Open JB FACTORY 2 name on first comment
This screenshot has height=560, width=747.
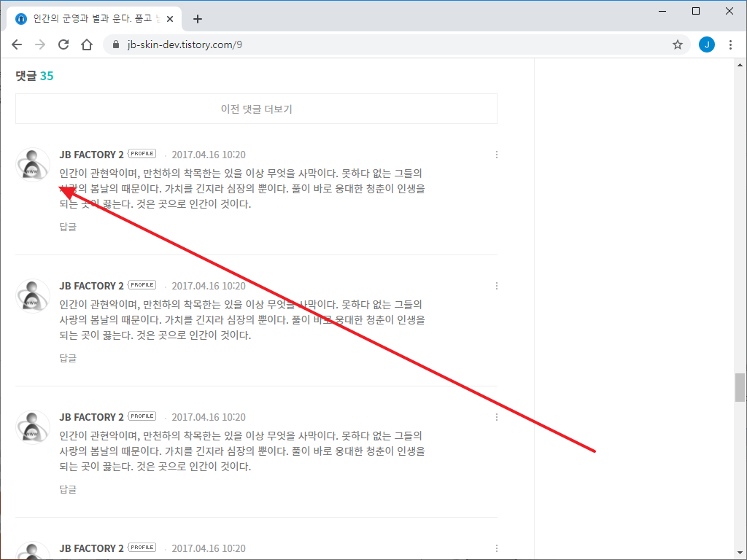[x=91, y=155]
